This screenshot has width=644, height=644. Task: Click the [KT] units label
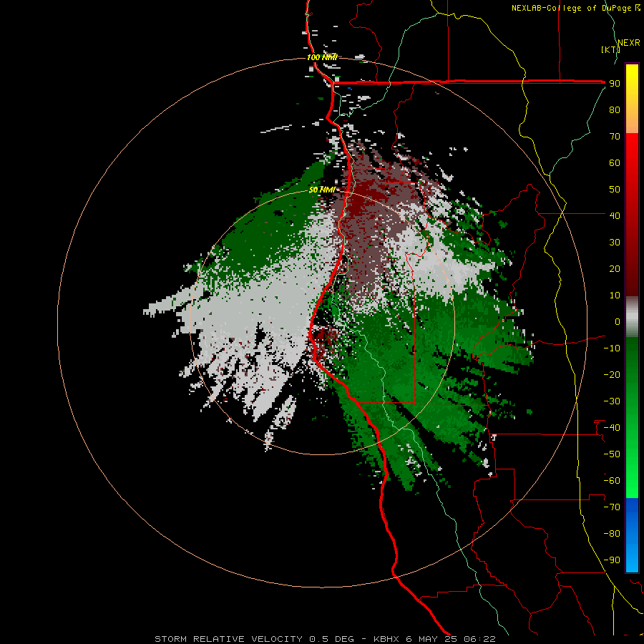click(611, 49)
